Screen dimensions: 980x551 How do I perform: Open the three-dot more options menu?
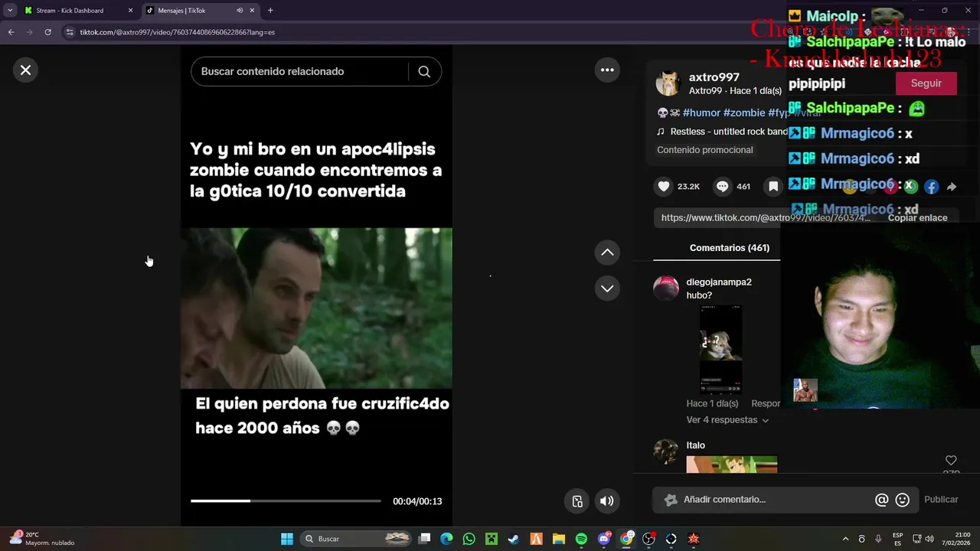(x=607, y=70)
